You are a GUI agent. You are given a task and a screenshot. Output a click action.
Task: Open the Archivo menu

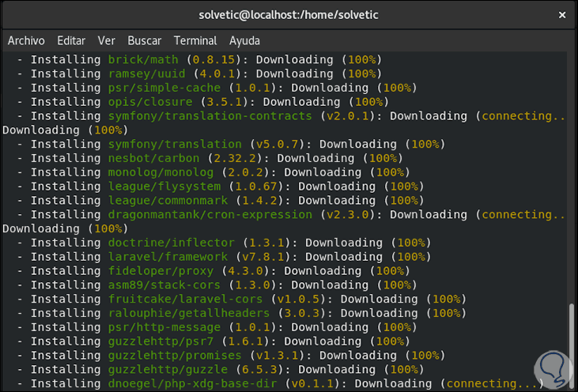pos(26,40)
